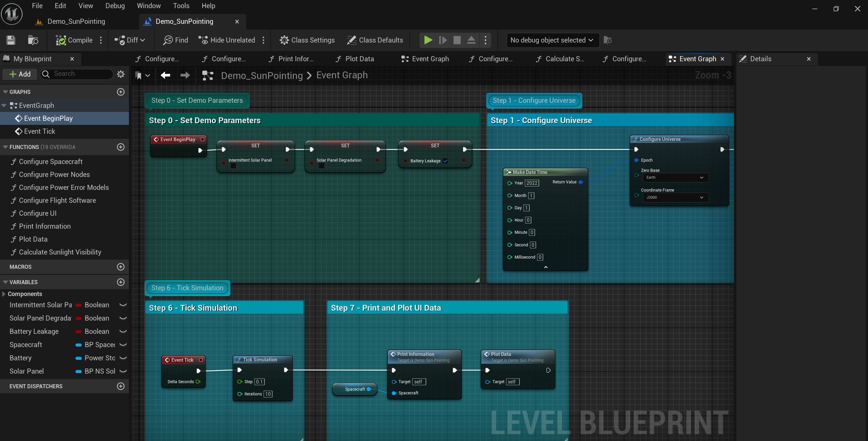Close the Details panel tab

[809, 59]
